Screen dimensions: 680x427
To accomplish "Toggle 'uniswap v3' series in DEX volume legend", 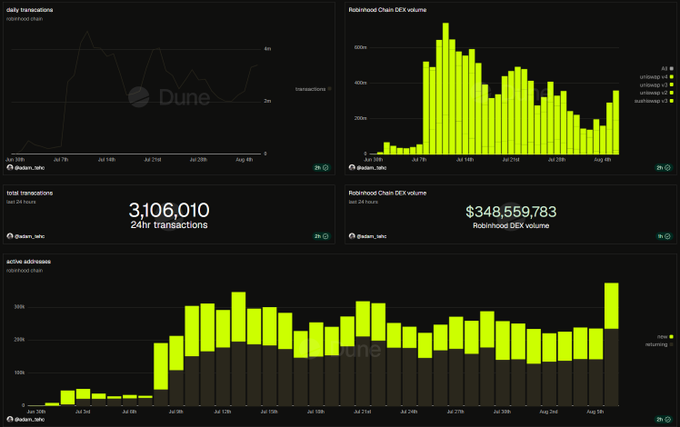I will 656,85.
